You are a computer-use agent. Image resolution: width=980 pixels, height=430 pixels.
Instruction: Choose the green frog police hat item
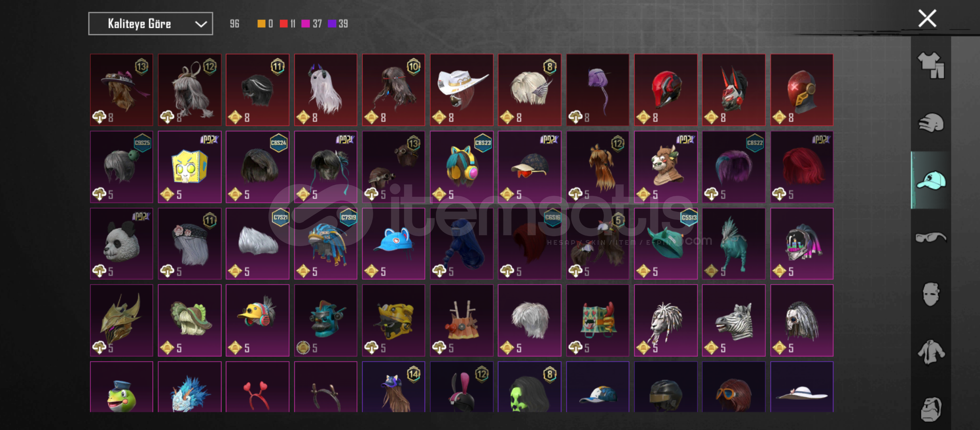pyautogui.click(x=122, y=387)
